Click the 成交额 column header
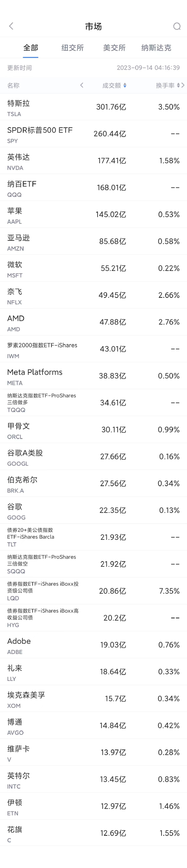Image resolution: width=187 pixels, height=868 pixels. [x=112, y=86]
